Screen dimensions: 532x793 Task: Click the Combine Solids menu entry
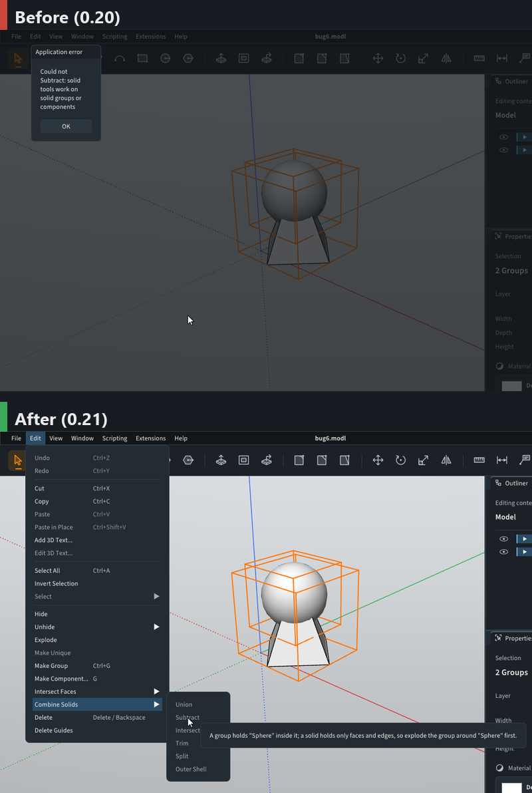(98, 705)
